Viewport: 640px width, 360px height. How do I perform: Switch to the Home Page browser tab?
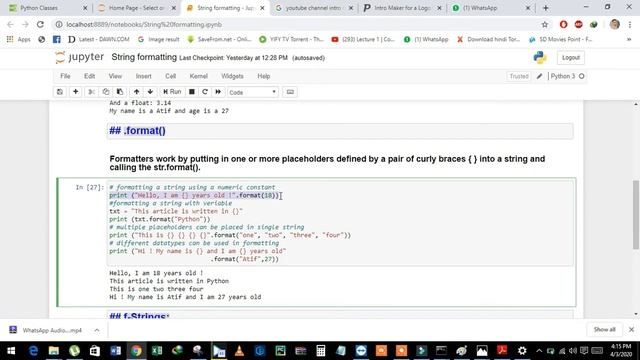(136, 8)
